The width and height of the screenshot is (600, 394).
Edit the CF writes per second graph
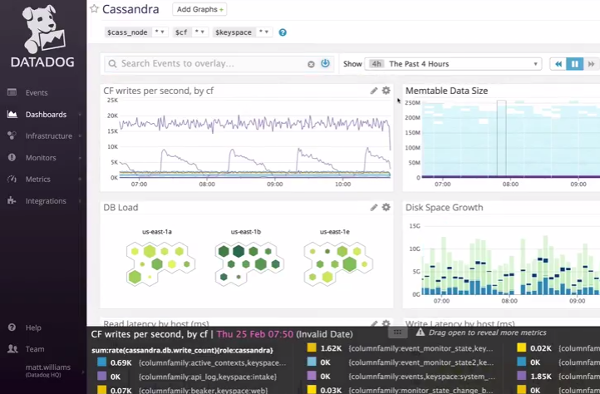click(374, 91)
